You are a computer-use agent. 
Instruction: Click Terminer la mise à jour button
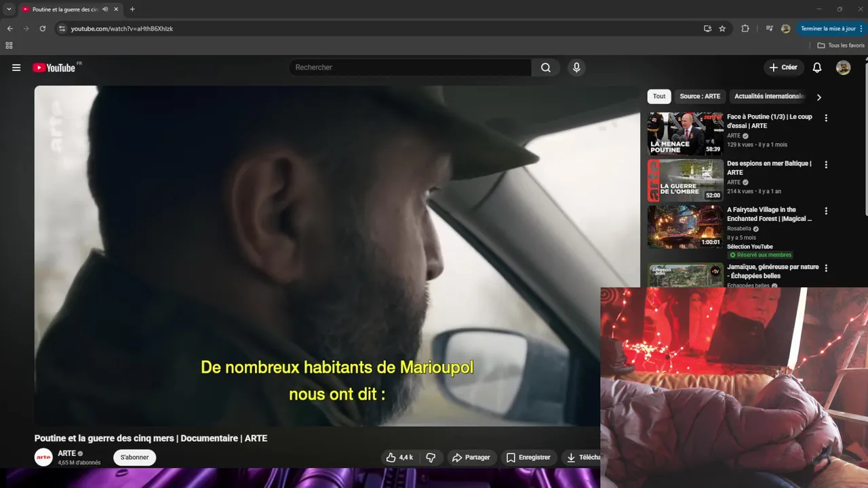831,28
